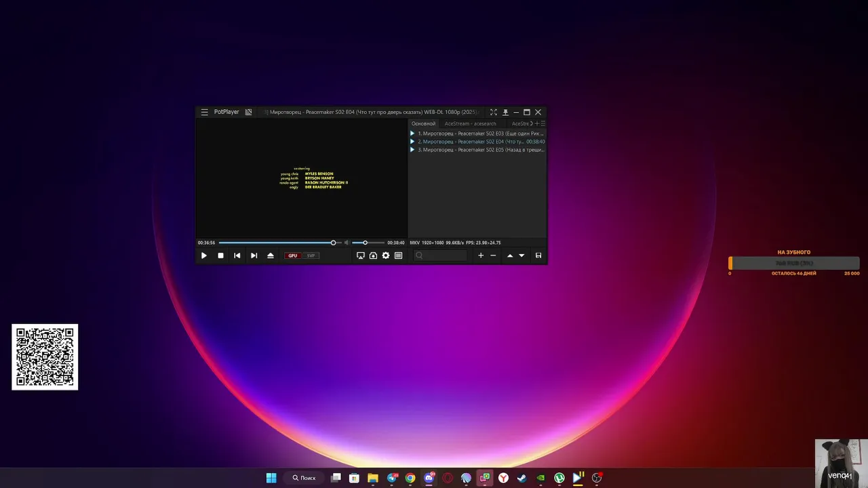This screenshot has height=488, width=868.
Task: Click the play arrow icon of E05 entry
Action: pyautogui.click(x=412, y=150)
